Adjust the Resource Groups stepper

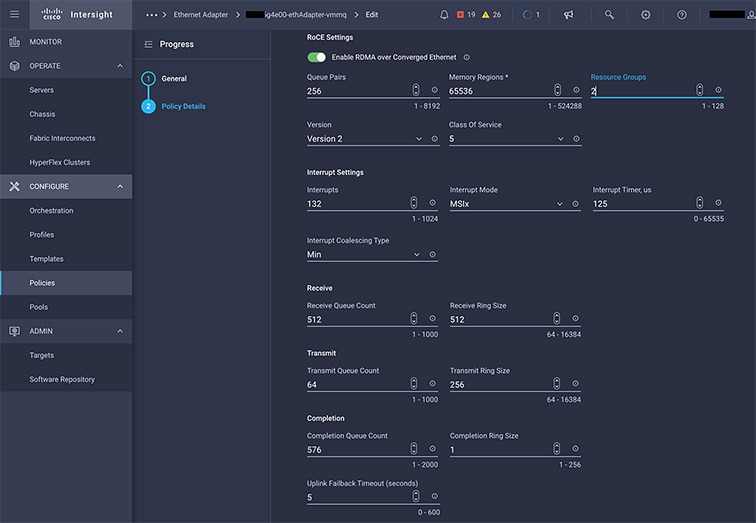pyautogui.click(x=700, y=90)
